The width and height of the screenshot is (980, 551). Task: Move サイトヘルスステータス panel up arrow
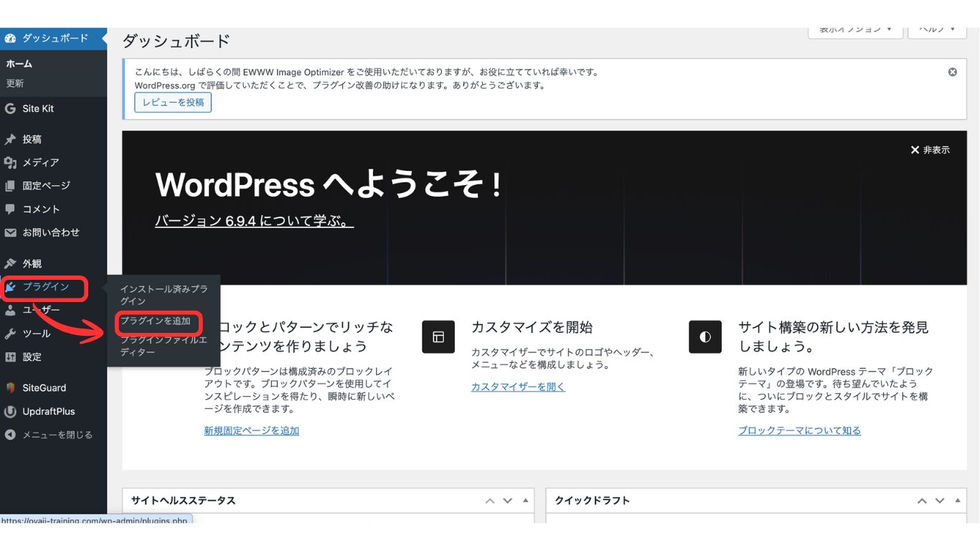[x=490, y=501]
